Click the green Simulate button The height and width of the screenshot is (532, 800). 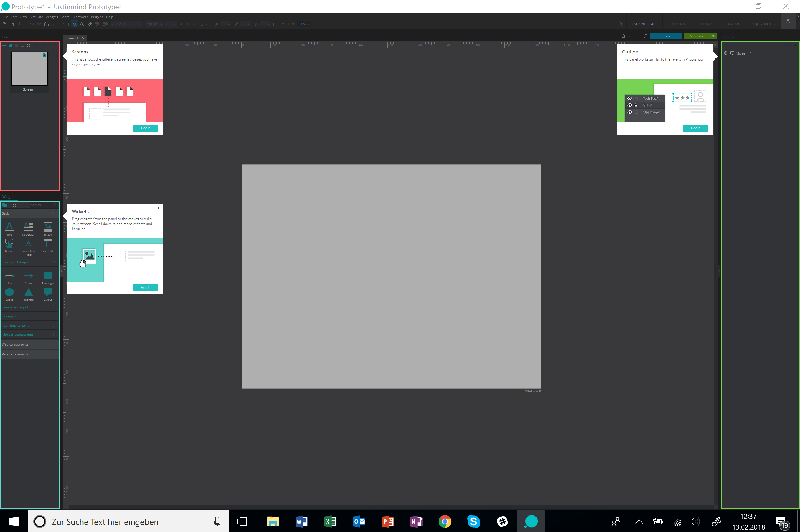pos(696,36)
